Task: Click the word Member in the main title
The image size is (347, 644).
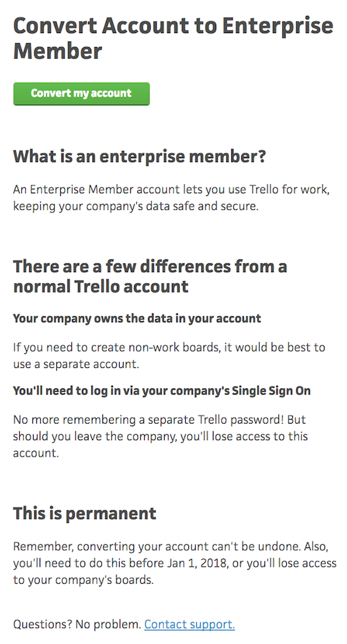Action: [58, 52]
